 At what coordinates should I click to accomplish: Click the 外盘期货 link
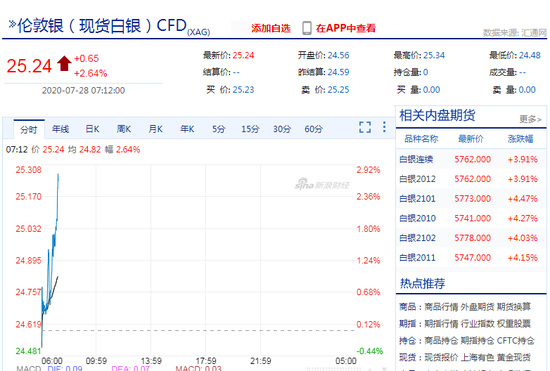477,307
